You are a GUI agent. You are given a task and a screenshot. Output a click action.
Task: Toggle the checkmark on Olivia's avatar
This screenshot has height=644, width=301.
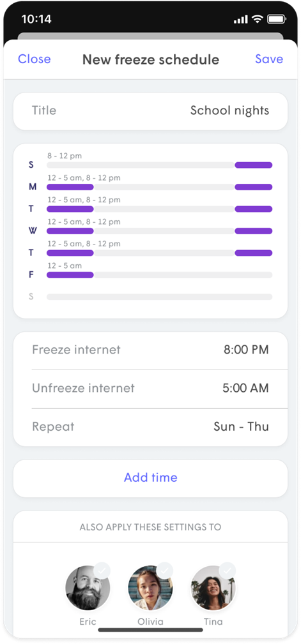(x=164, y=571)
